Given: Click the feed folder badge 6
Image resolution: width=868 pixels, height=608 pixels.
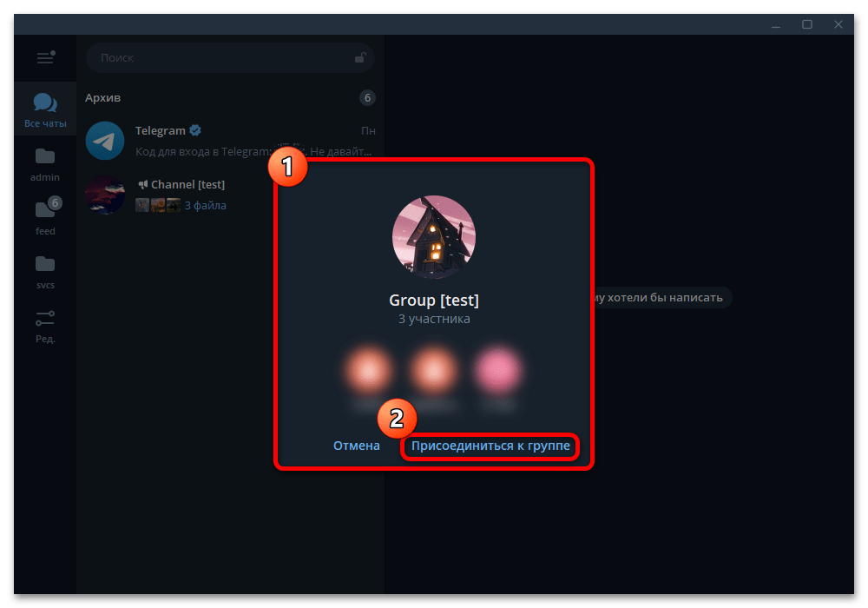Looking at the screenshot, I should 55,202.
